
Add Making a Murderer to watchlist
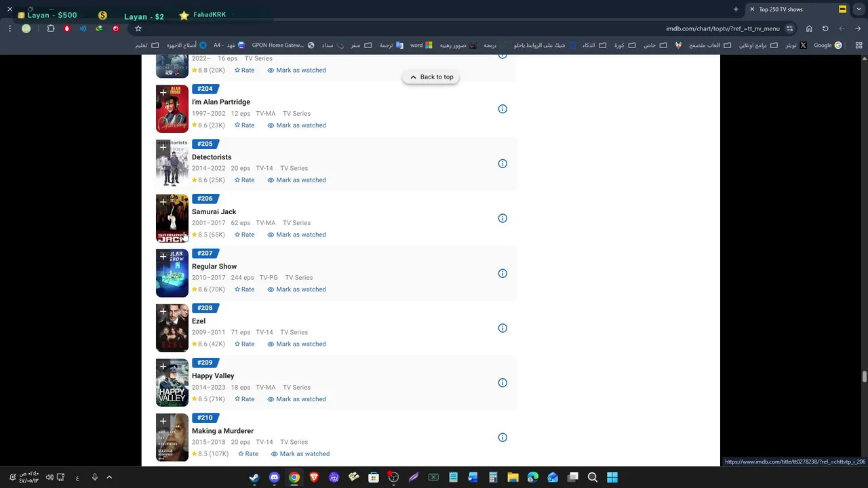pyautogui.click(x=163, y=421)
